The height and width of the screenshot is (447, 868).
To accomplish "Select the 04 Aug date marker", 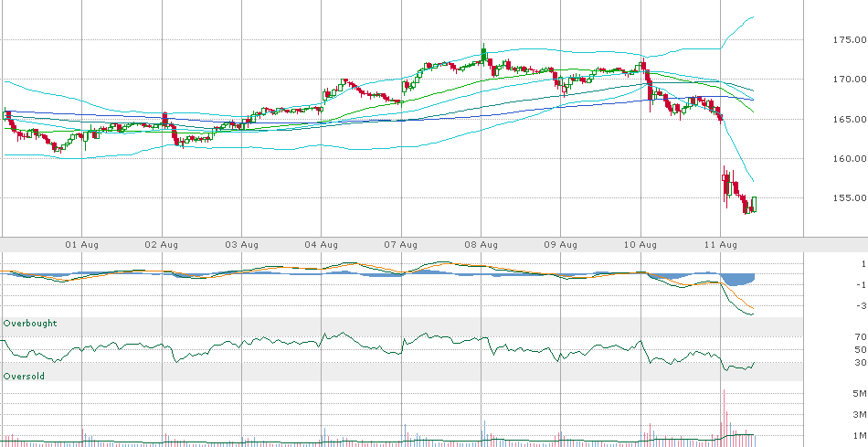I will (x=322, y=245).
